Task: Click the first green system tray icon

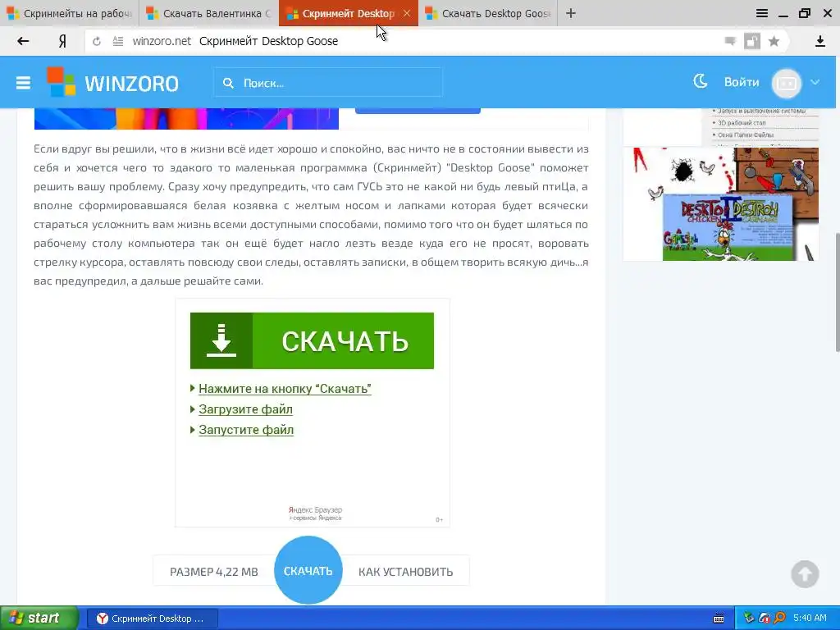Action: (x=749, y=619)
